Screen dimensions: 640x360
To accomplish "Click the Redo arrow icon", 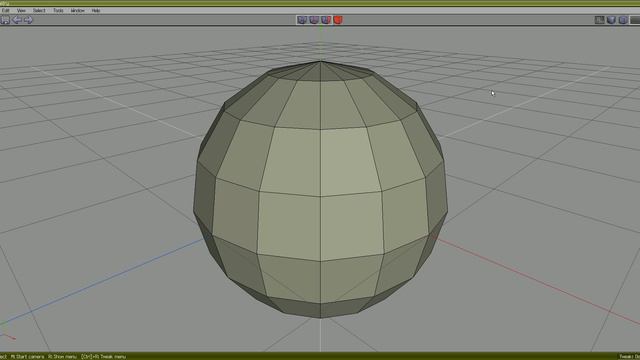I will tap(28, 20).
